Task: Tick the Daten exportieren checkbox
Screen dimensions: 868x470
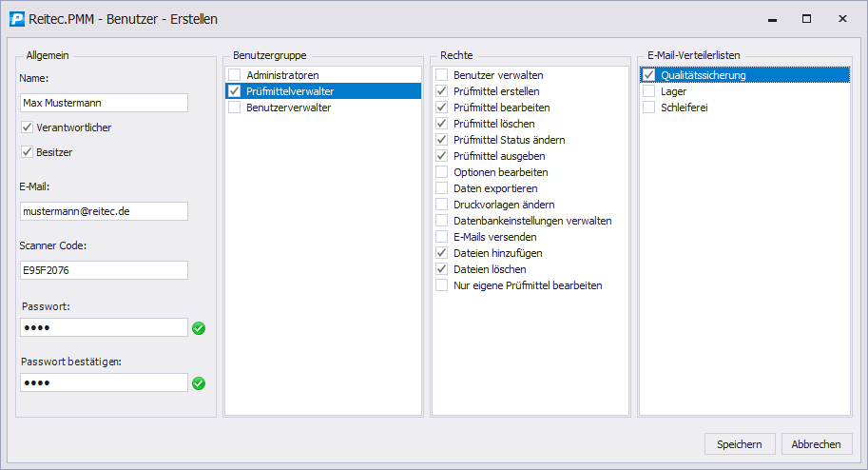Action: click(x=441, y=188)
